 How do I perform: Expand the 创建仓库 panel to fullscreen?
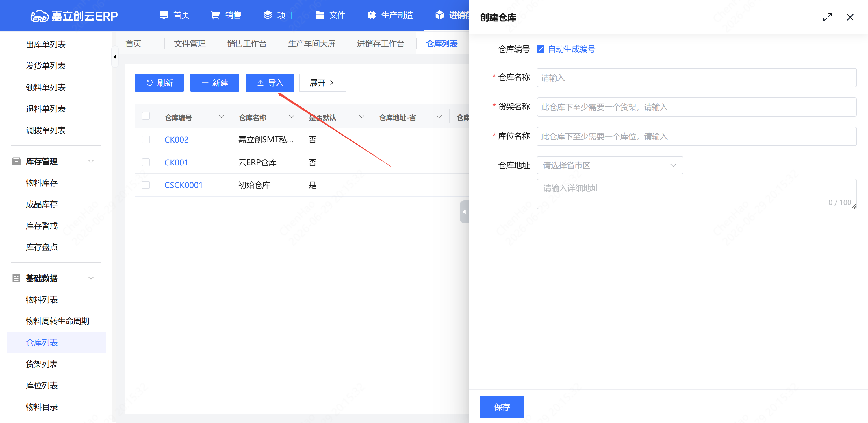[827, 17]
